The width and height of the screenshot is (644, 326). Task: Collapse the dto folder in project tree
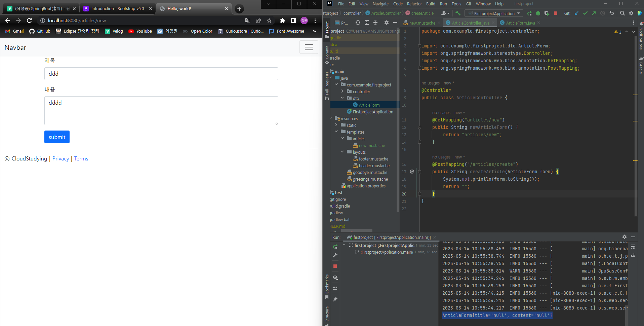coord(343,98)
